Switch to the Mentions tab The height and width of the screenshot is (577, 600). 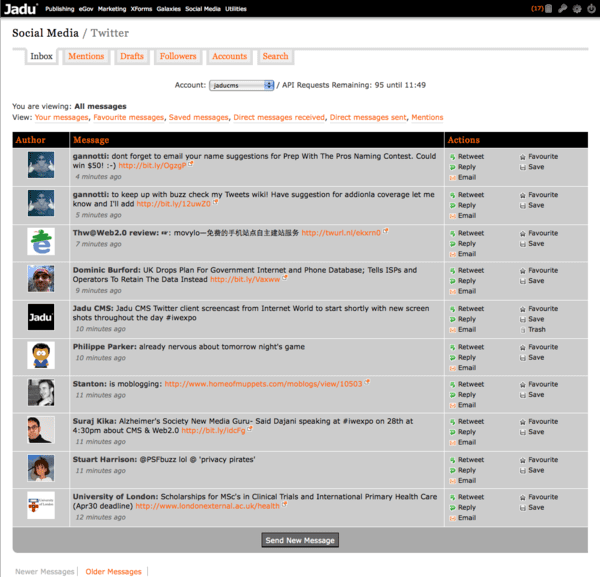click(x=86, y=56)
